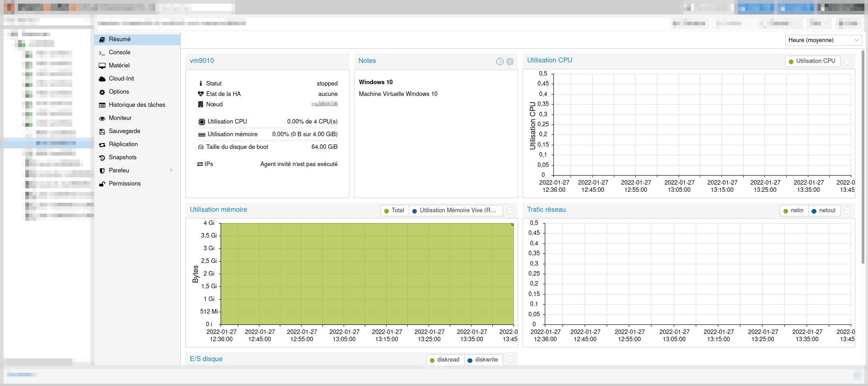Click the Sauvegarde floppy disk icon

click(x=102, y=132)
